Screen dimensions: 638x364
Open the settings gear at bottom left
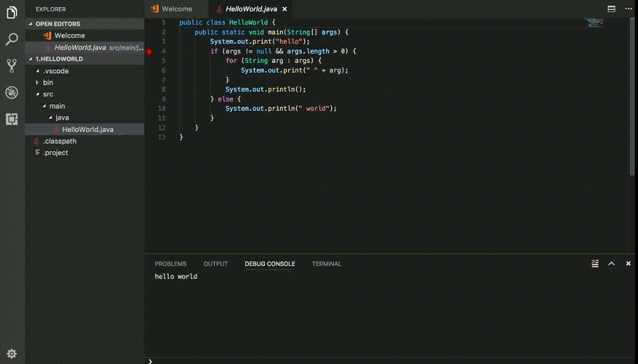point(12,353)
